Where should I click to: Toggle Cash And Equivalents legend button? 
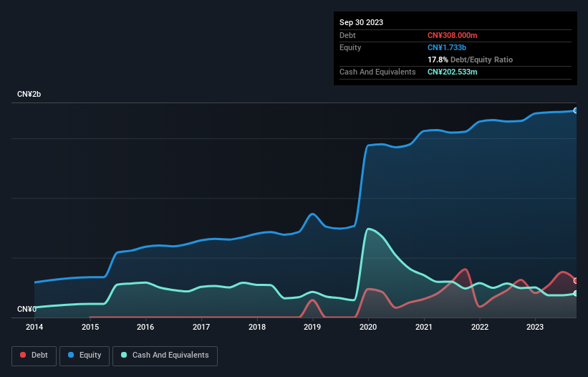[165, 355]
